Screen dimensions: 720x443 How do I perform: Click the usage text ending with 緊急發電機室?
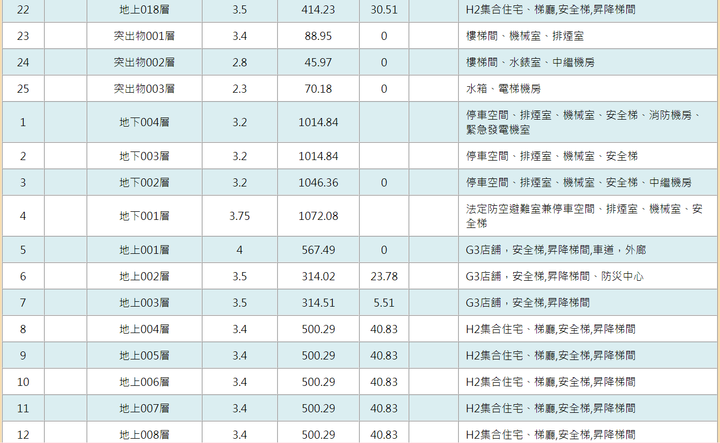(584, 123)
